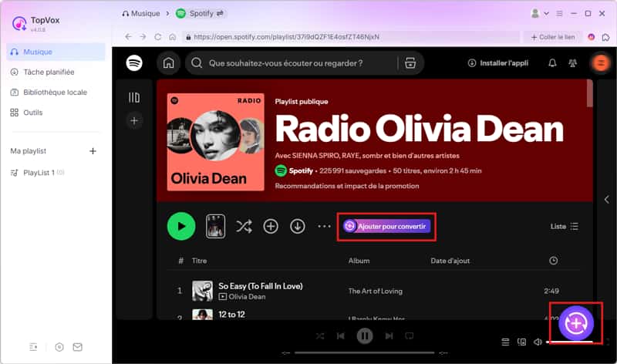This screenshot has width=617, height=364.
Task: Go back in the embedded browser
Action: (128, 36)
